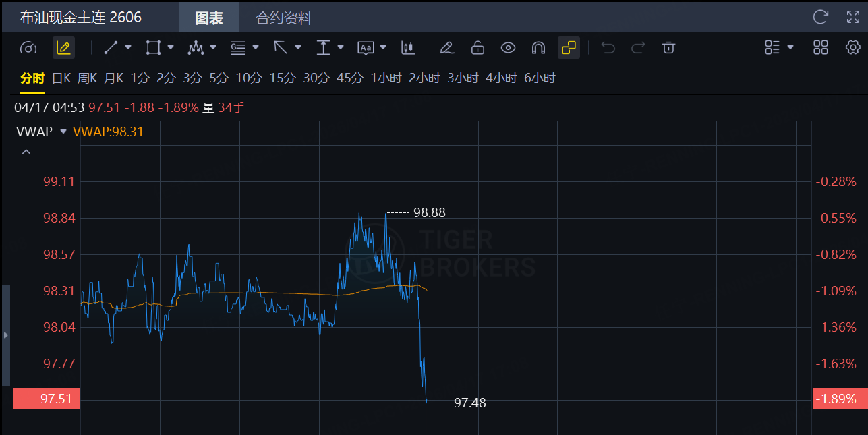Select the 分时 timeframe

pyautogui.click(x=32, y=78)
